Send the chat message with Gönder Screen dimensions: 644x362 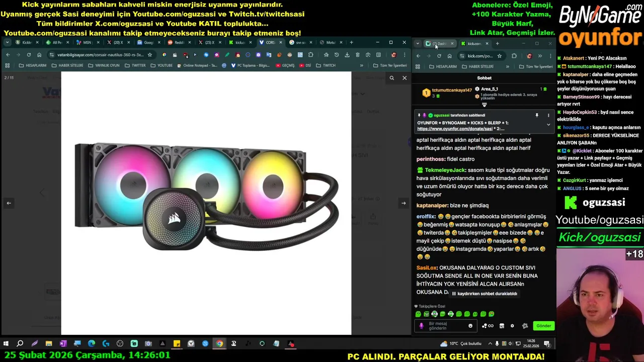coord(544,326)
